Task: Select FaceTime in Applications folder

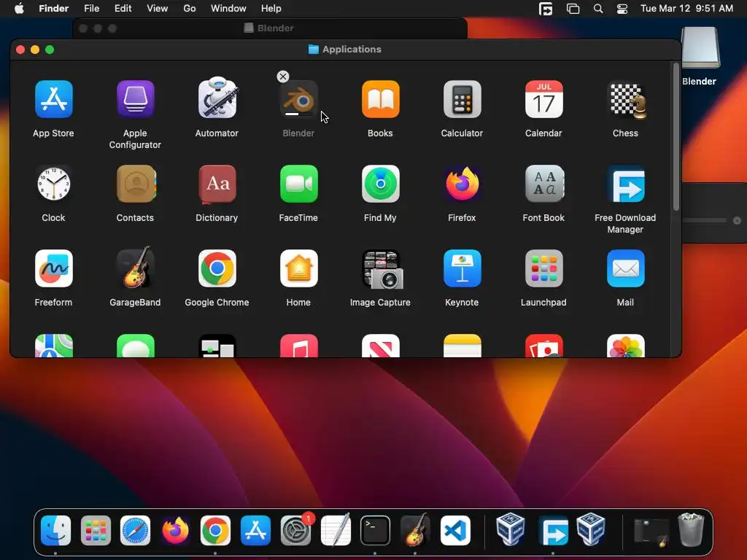Action: tap(298, 184)
